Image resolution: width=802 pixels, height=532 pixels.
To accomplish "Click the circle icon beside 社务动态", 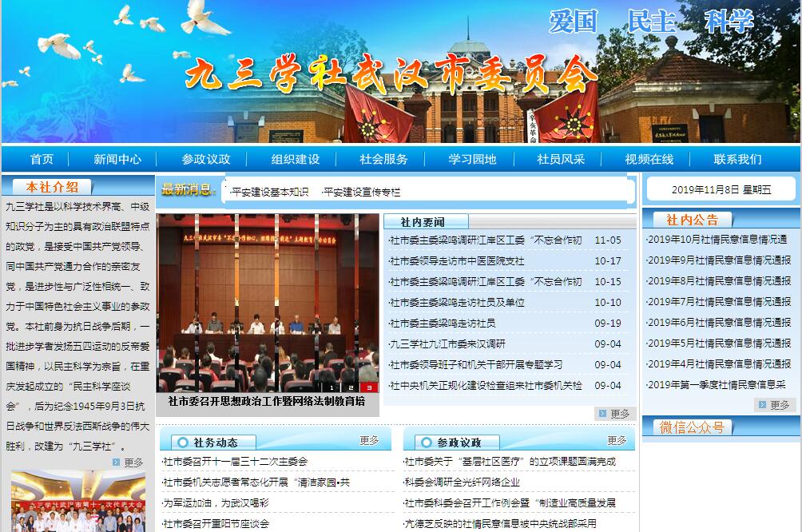I will pos(182,442).
